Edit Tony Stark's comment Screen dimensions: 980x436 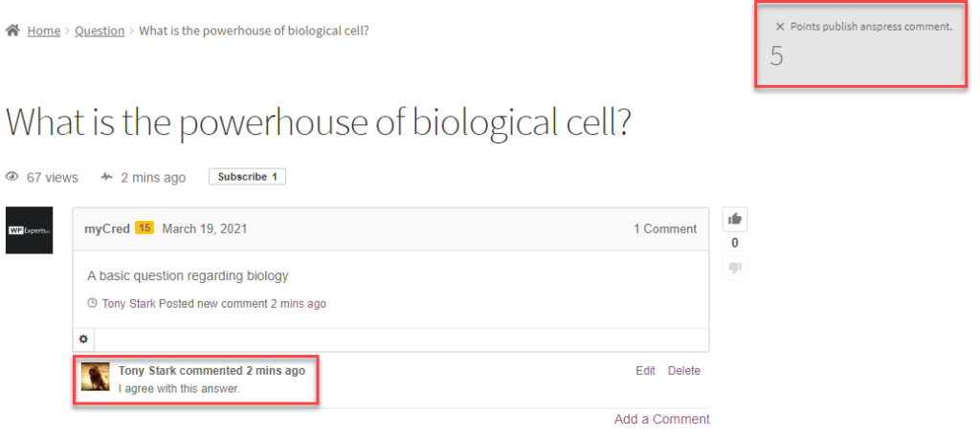(645, 371)
